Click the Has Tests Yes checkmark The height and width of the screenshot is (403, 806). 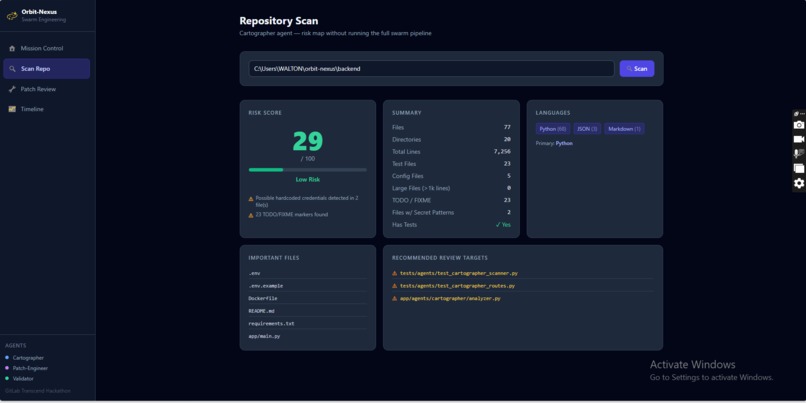503,225
